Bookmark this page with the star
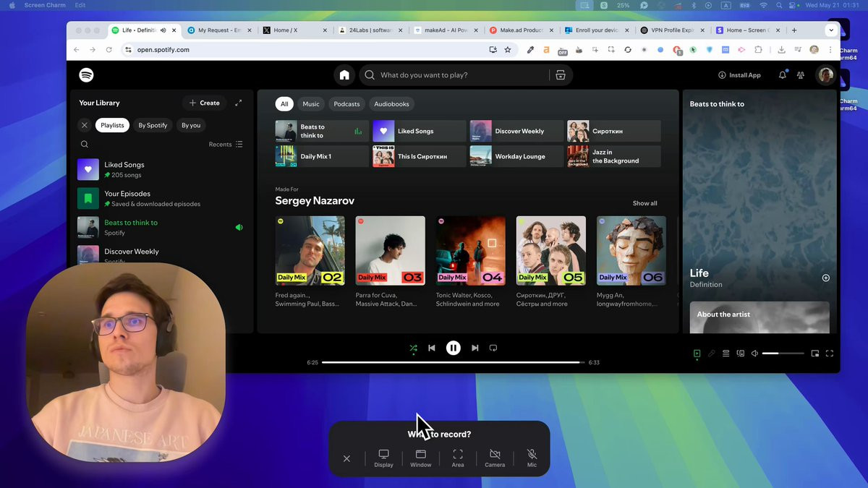868x488 pixels. tap(508, 50)
